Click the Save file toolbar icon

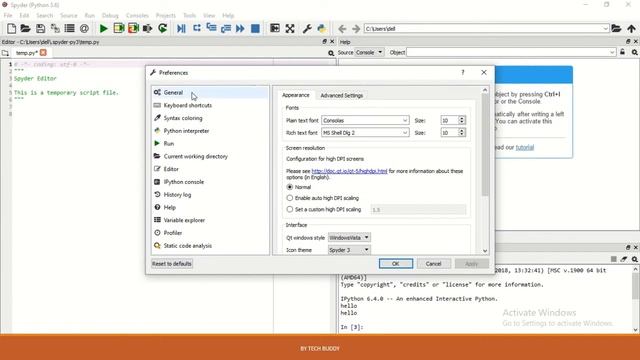point(40,28)
